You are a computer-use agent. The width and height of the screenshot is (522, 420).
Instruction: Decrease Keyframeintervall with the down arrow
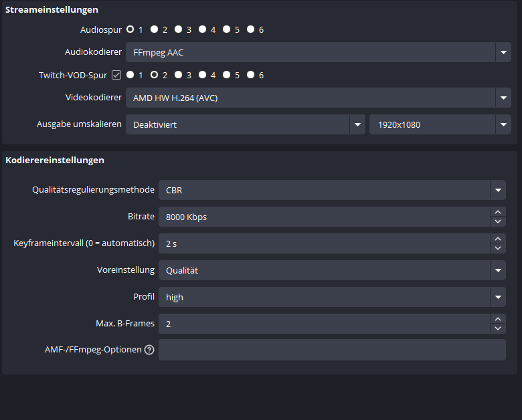498,248
